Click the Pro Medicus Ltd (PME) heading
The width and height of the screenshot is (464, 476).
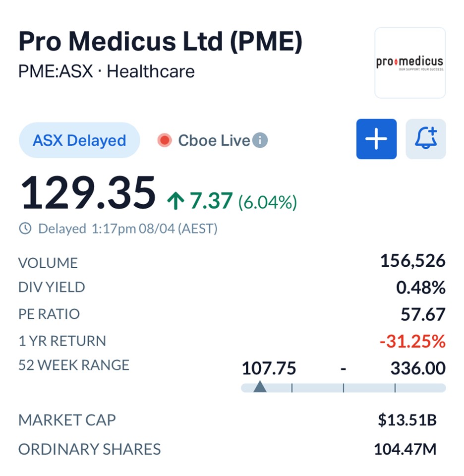click(160, 42)
